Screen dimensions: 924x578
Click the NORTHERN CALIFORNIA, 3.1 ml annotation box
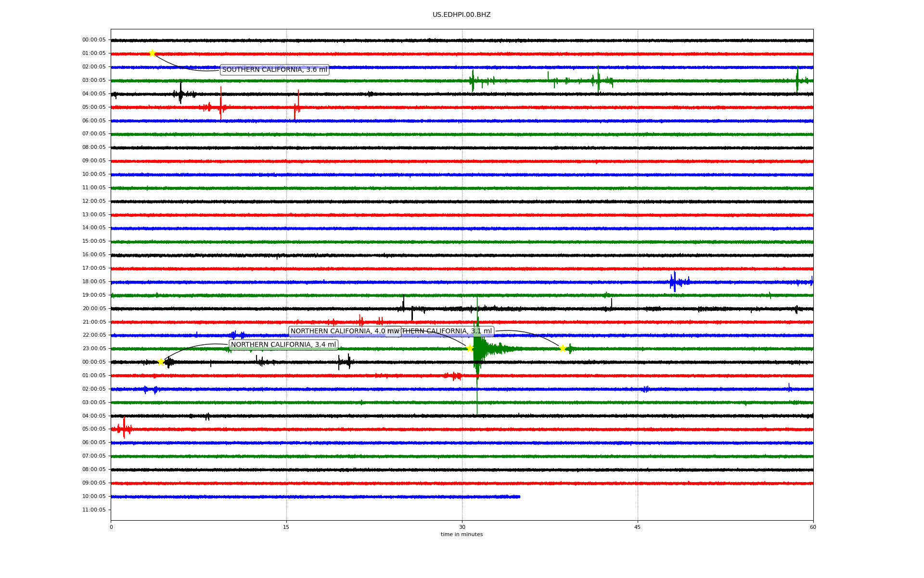(x=448, y=331)
